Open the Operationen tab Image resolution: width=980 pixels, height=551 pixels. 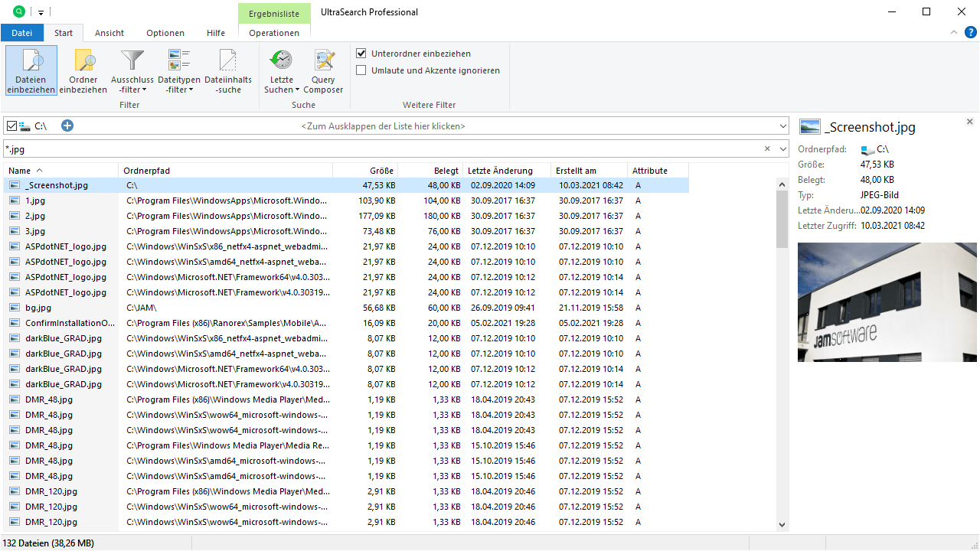(274, 33)
